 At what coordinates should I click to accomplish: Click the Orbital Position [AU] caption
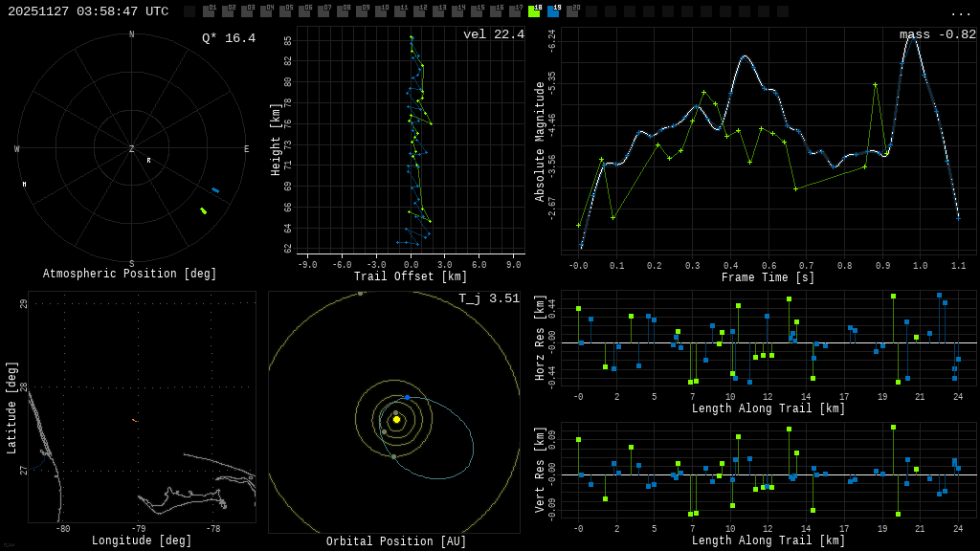396,541
